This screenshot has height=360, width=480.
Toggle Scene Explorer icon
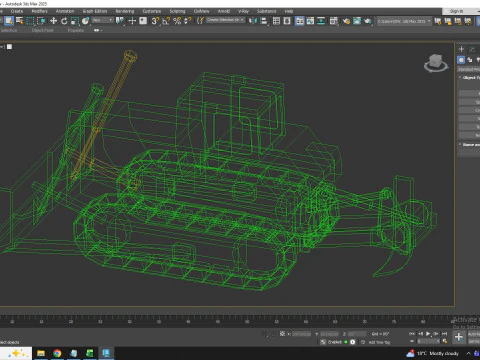(276, 21)
